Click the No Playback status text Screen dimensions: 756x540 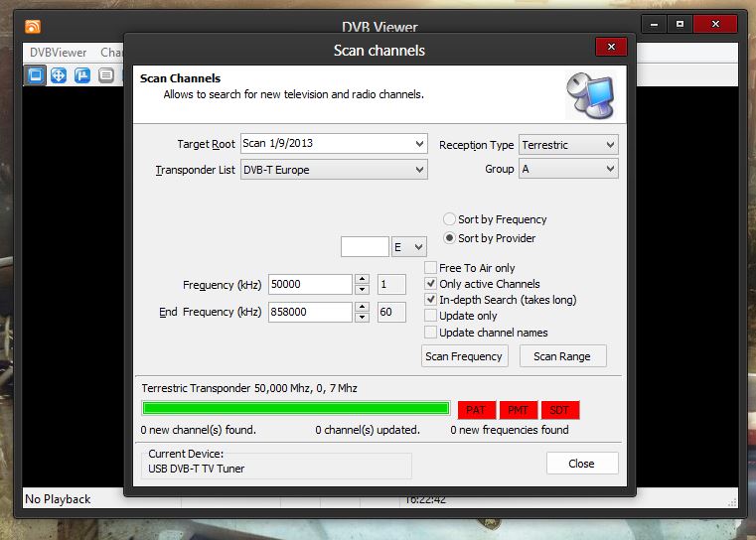click(x=58, y=499)
